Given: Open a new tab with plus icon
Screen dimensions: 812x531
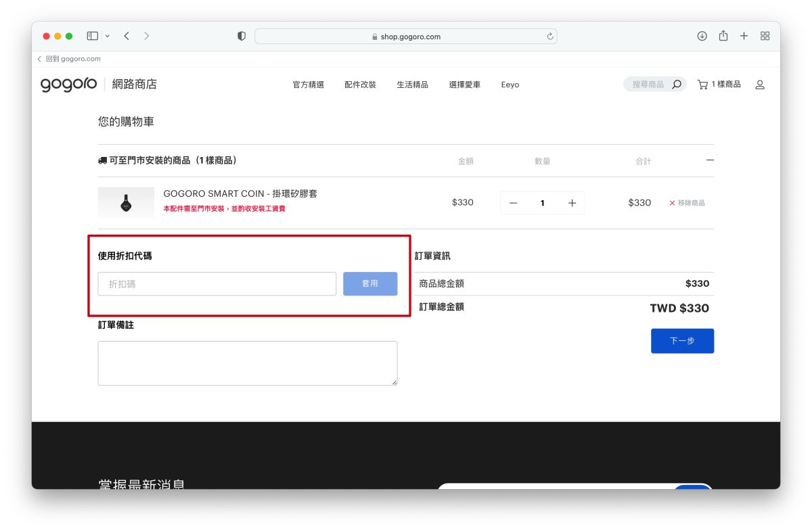Looking at the screenshot, I should 744,36.
